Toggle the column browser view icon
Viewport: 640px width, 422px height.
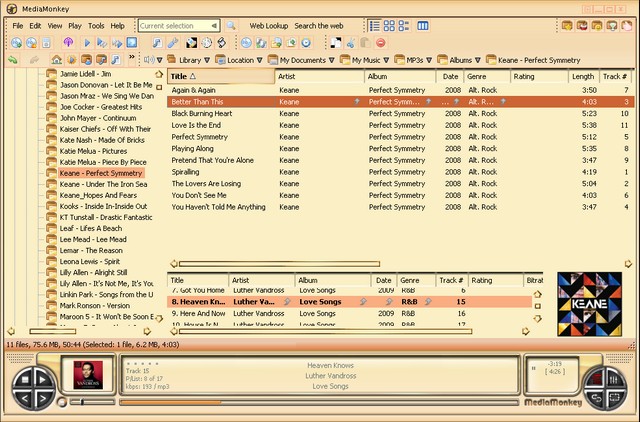(x=423, y=26)
